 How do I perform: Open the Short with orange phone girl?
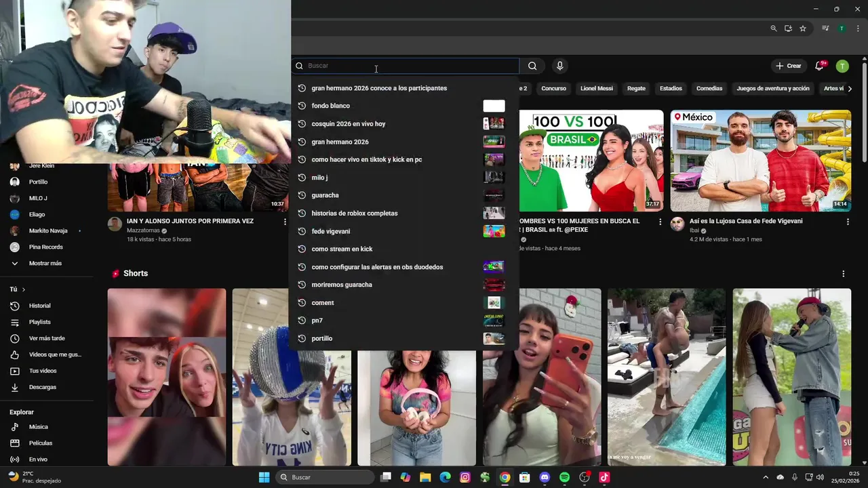point(542,377)
